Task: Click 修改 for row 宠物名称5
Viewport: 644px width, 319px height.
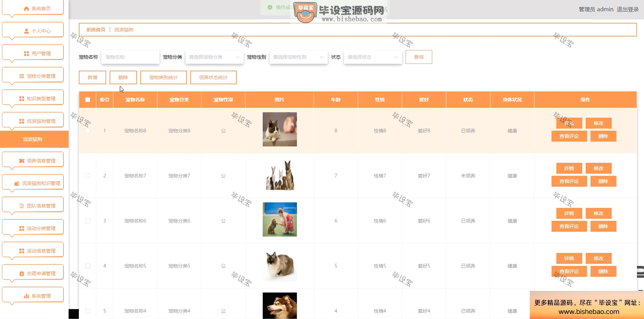Action: (598, 258)
